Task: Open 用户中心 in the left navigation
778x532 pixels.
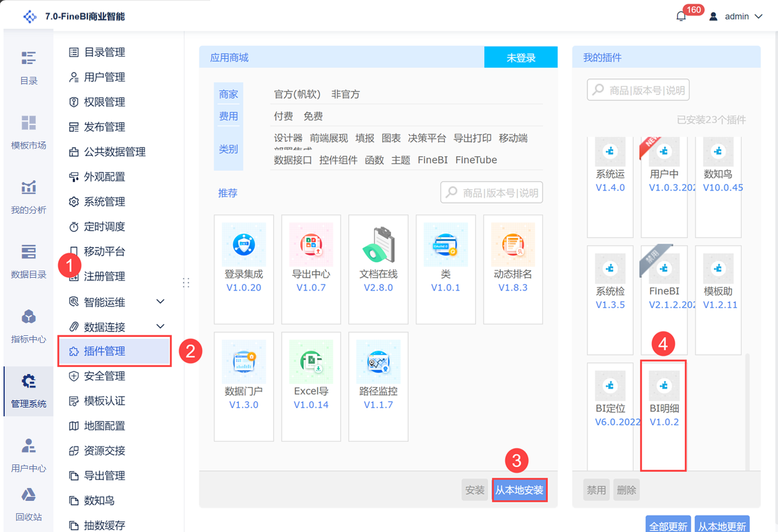Action: 28,456
